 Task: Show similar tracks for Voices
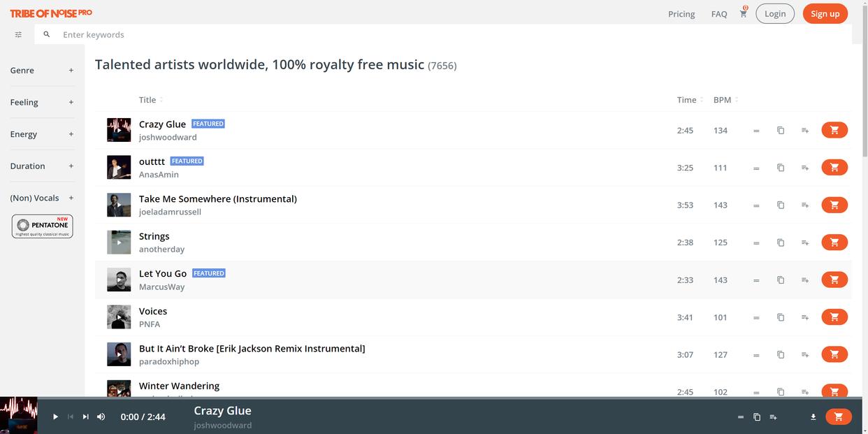pos(756,317)
